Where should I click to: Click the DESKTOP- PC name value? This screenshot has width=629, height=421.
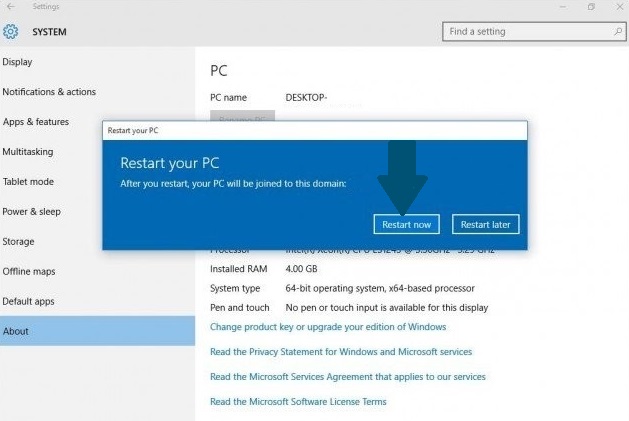(x=306, y=98)
